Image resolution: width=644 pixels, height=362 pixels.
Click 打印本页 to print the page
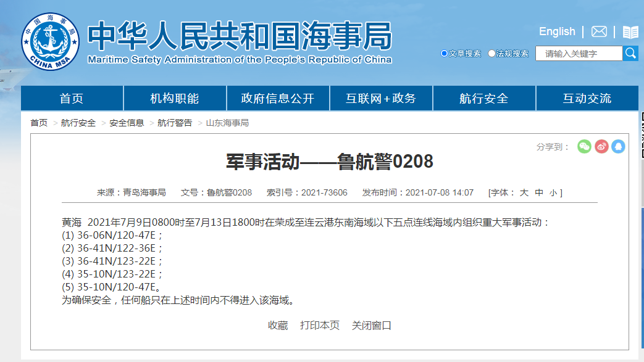tap(320, 325)
